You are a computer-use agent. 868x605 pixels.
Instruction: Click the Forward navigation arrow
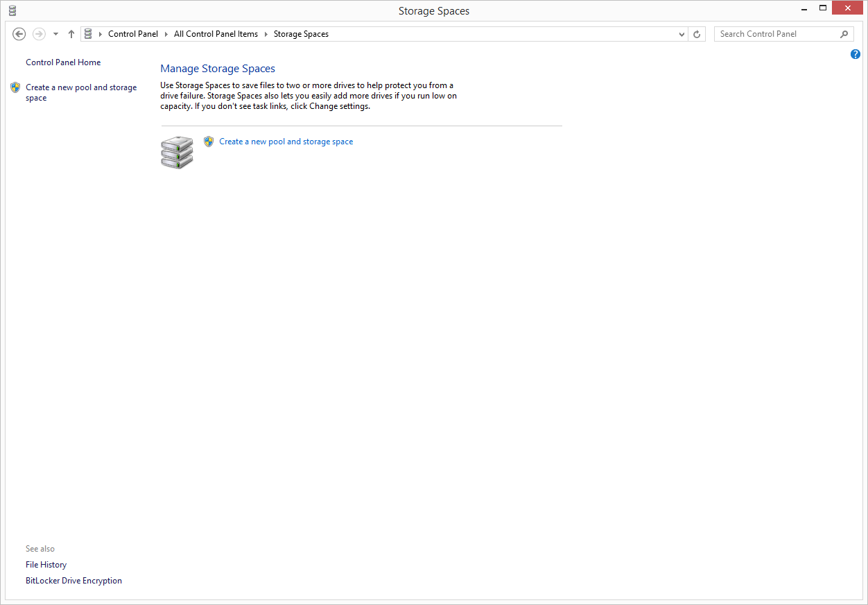40,34
